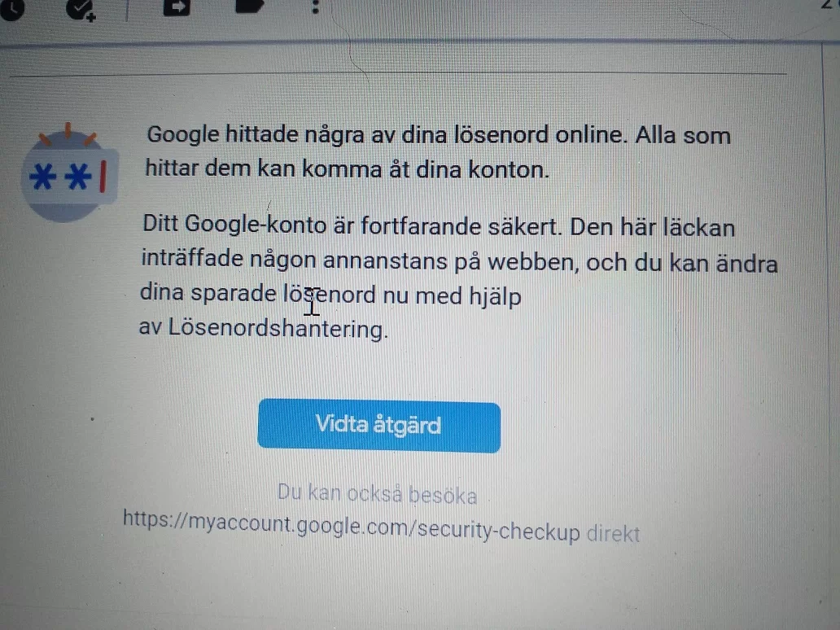Click the sentence Ditt Google-konto är fortfarande säkert
The image size is (840, 630).
click(x=352, y=225)
